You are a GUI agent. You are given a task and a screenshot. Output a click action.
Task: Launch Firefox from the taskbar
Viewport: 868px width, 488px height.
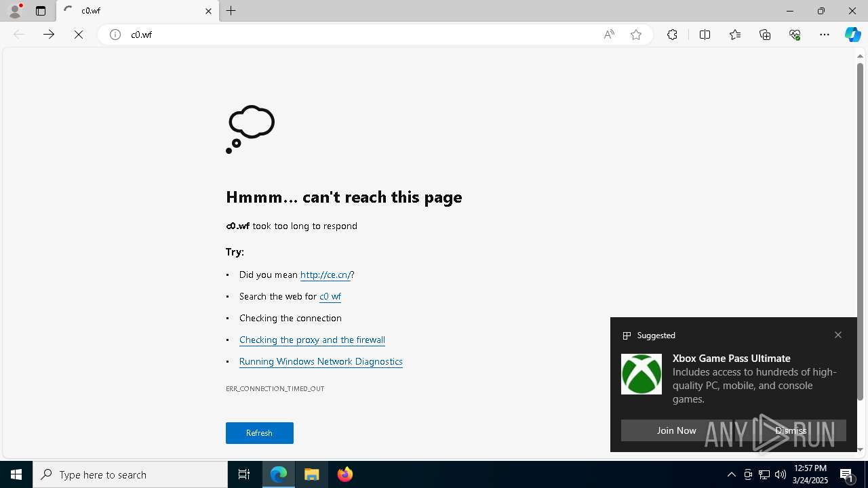[x=345, y=474]
